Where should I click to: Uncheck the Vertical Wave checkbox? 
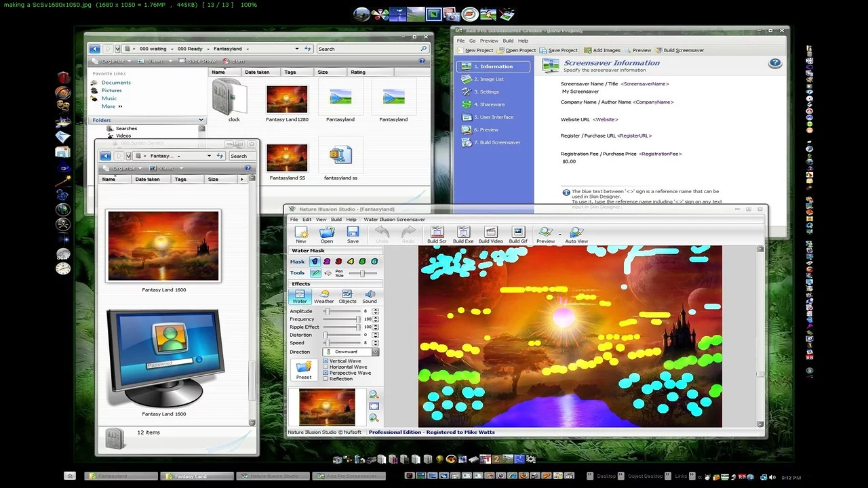pyautogui.click(x=326, y=361)
